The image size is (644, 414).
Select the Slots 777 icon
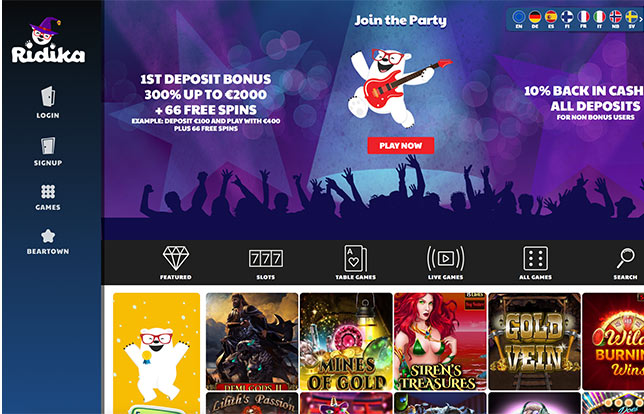[x=266, y=258]
